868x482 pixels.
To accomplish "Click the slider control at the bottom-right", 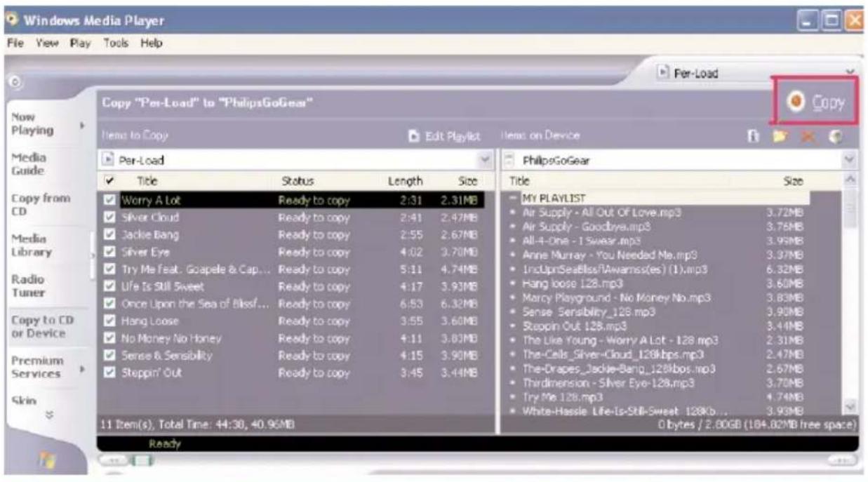I will (x=842, y=460).
